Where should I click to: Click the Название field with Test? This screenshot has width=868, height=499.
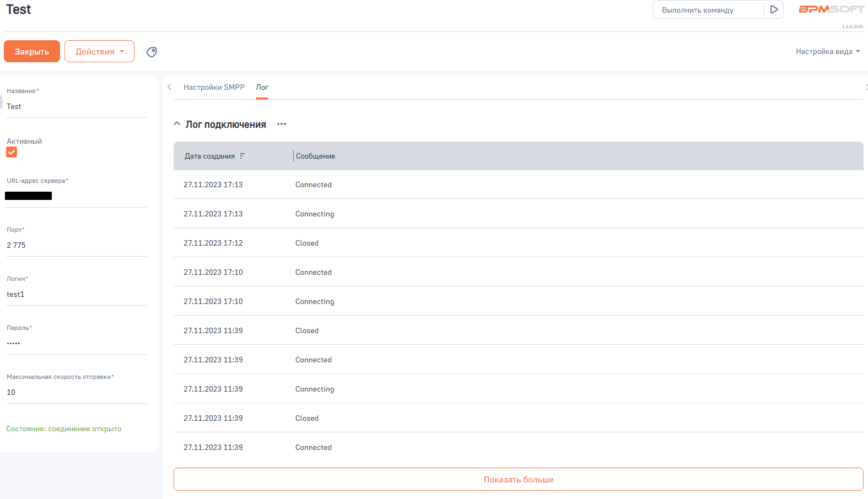77,107
